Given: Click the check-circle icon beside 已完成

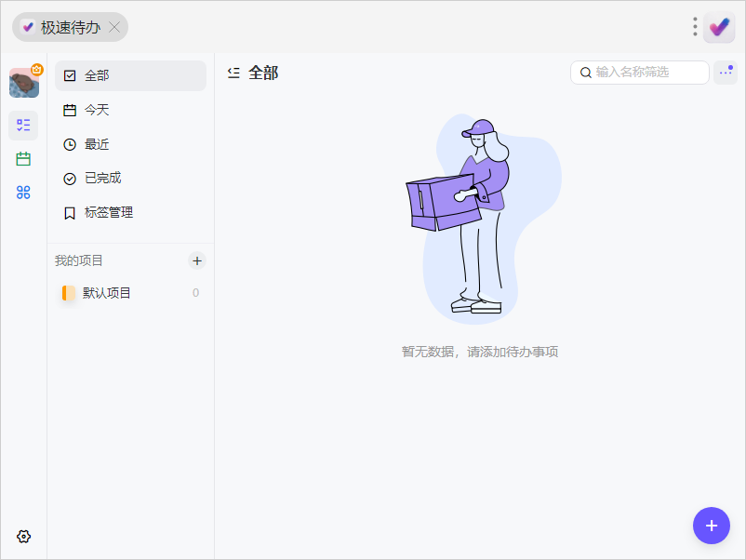Looking at the screenshot, I should click(70, 179).
